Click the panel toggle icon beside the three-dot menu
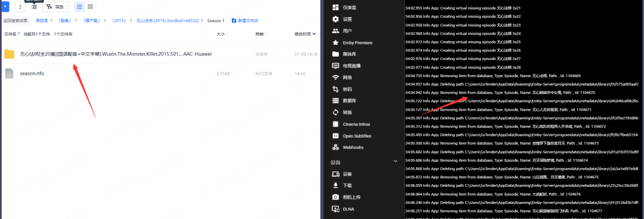 click(34, 7)
